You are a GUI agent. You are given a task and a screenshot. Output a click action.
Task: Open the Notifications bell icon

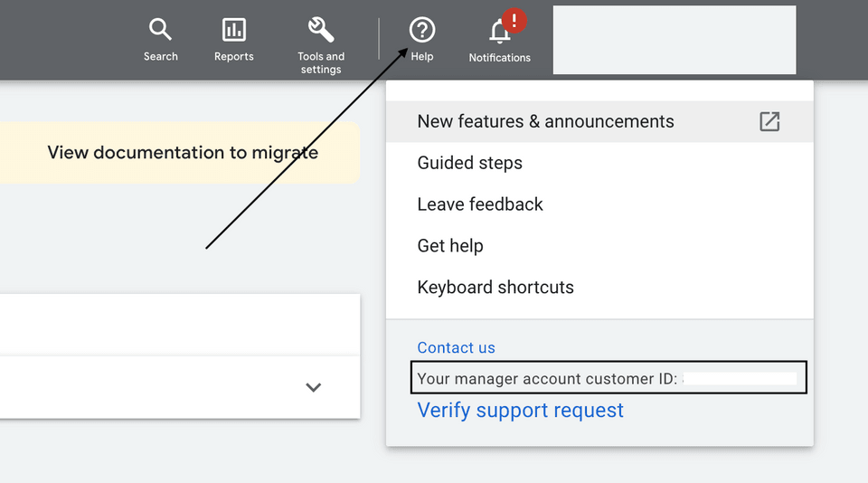[500, 32]
